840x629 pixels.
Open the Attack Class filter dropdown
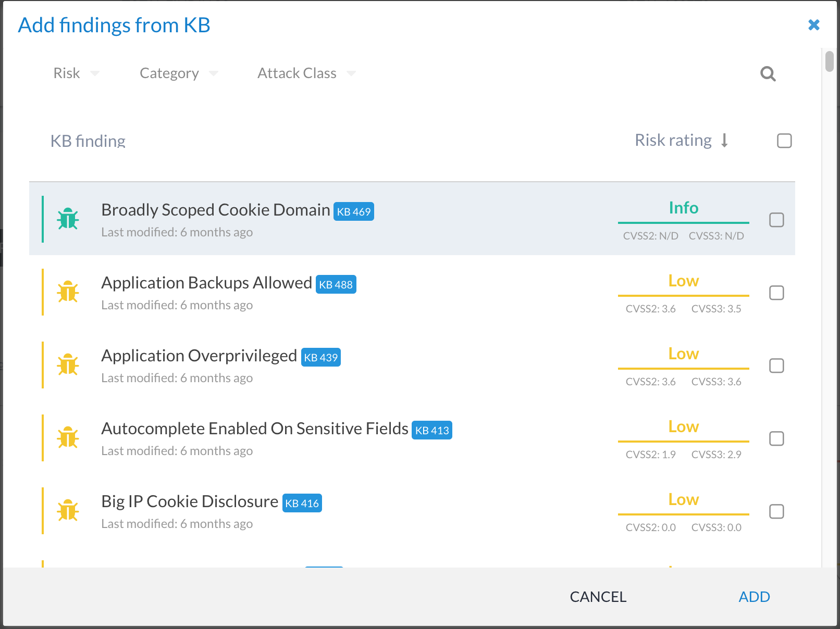coord(306,73)
